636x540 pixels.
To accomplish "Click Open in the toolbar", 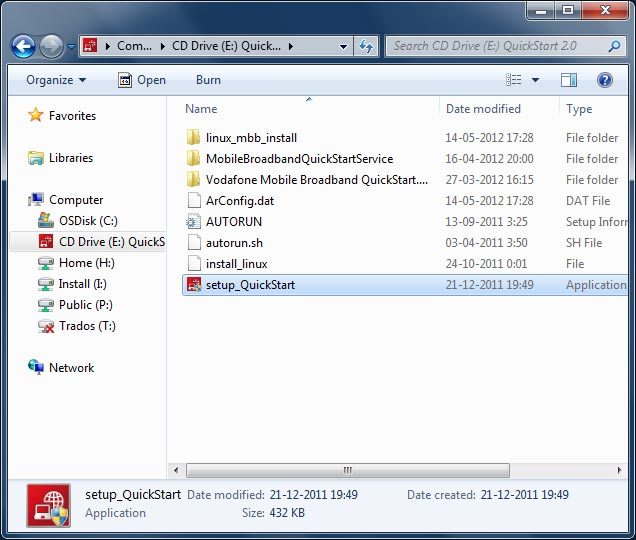I will (x=142, y=80).
